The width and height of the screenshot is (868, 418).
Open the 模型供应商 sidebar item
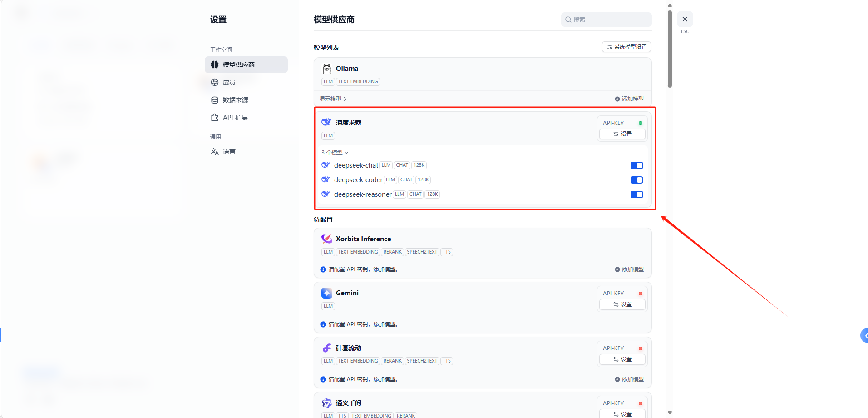coord(246,65)
